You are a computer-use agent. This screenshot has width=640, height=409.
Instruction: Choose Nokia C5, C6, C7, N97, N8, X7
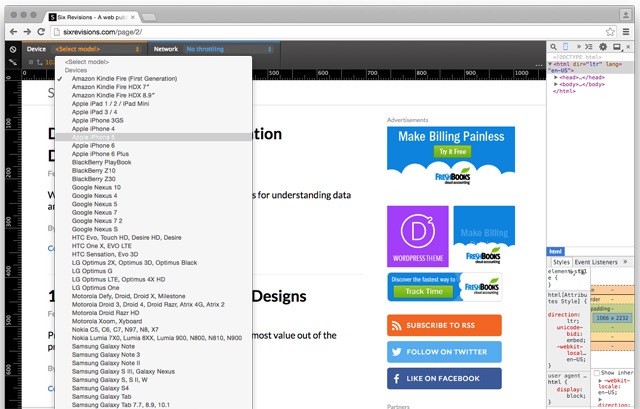[153, 329]
